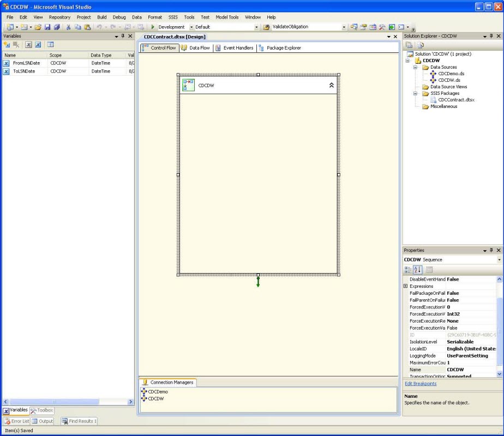Open CDCContract.dtsx in Solution Explorer
Image resolution: width=504 pixels, height=436 pixels.
[x=456, y=100]
